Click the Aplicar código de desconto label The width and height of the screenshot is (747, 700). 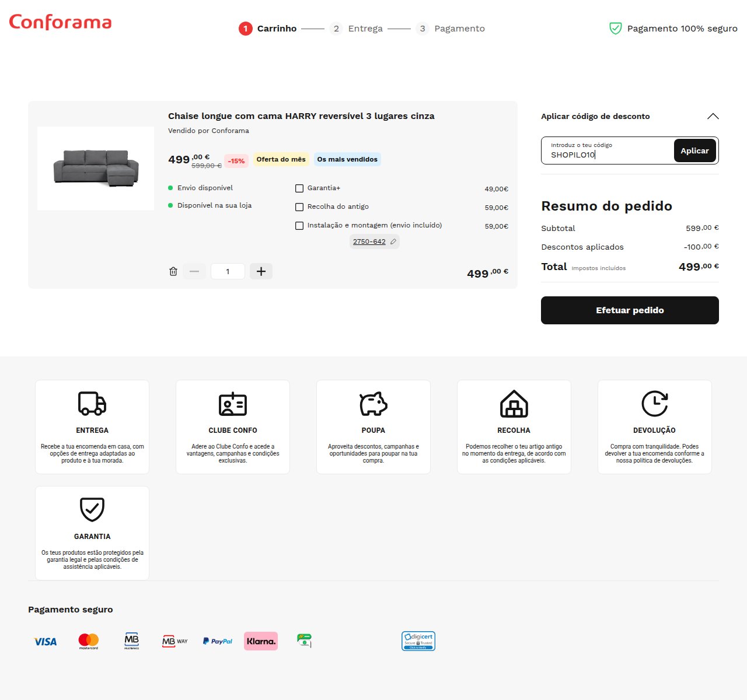coord(595,116)
